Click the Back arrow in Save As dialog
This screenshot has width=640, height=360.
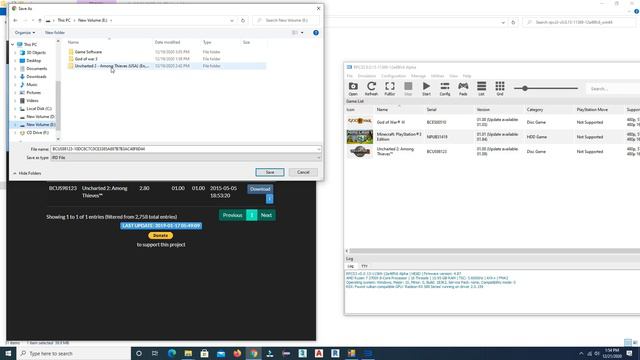click(16, 20)
